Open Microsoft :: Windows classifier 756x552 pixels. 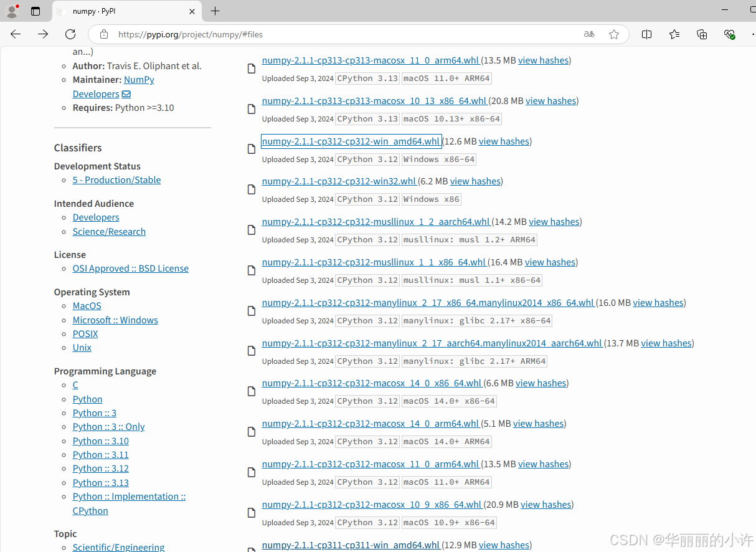[115, 320]
